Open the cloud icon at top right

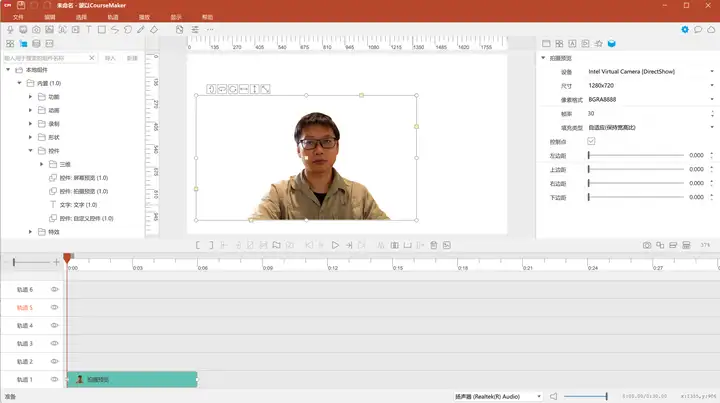coord(711,29)
